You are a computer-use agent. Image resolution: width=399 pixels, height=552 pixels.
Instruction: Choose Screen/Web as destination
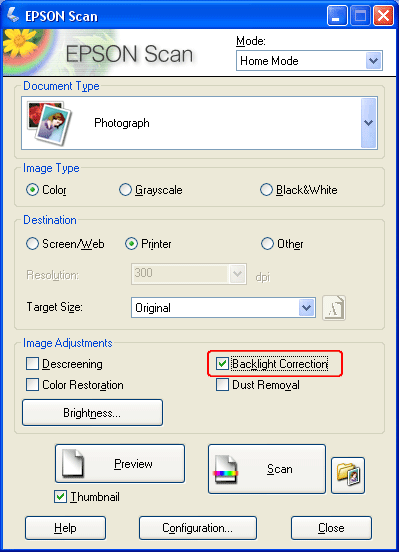coord(32,244)
